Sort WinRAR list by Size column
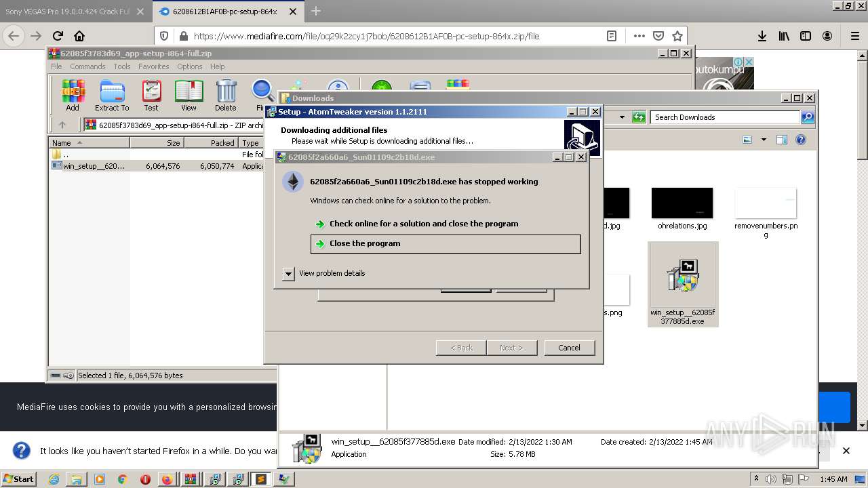Viewport: 868px width, 488px height. coord(157,143)
